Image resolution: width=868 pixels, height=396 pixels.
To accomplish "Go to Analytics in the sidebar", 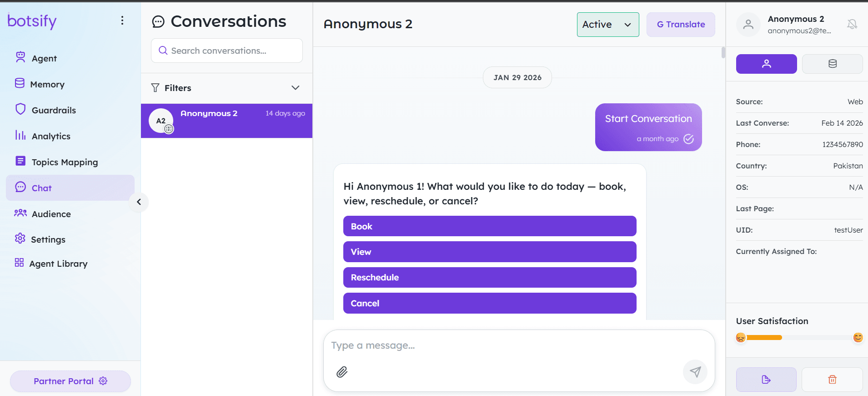I will click(x=51, y=136).
